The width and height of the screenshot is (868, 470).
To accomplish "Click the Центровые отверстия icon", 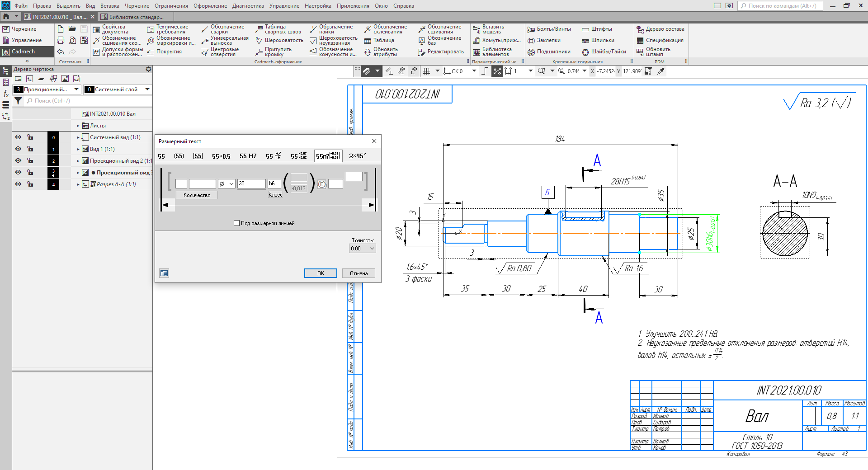I will point(205,52).
